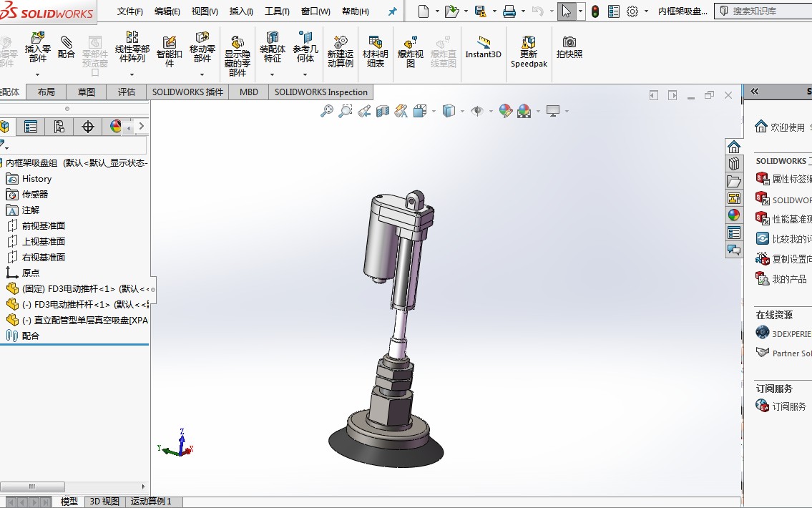Click Zoom to Area icon

(x=346, y=111)
